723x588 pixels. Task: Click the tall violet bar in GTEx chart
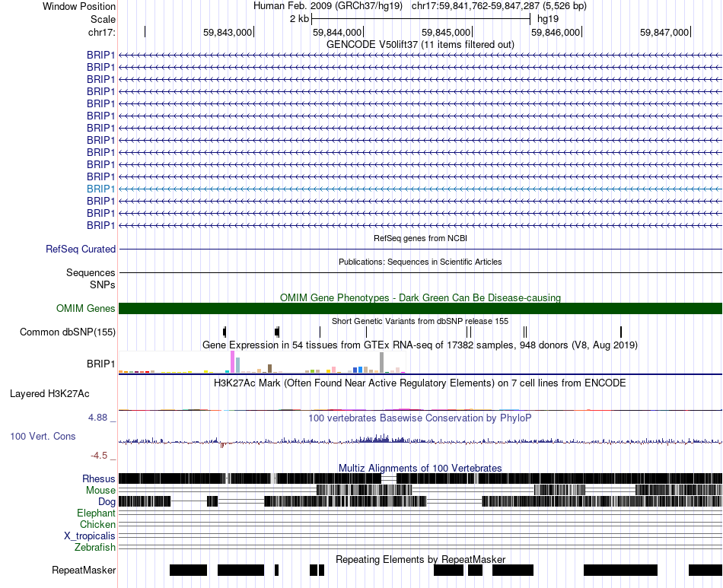(x=232, y=362)
